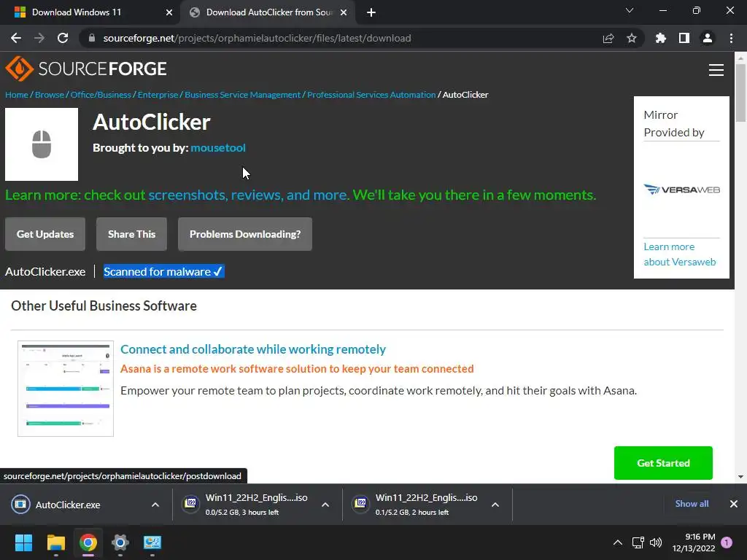Open Enterprise breadcrumb link
Screen dimensions: 747x560
(x=158, y=95)
